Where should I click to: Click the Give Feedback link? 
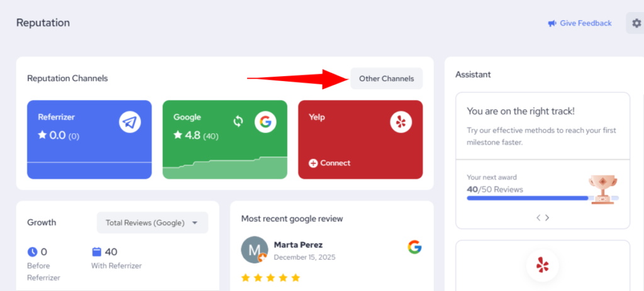(586, 23)
